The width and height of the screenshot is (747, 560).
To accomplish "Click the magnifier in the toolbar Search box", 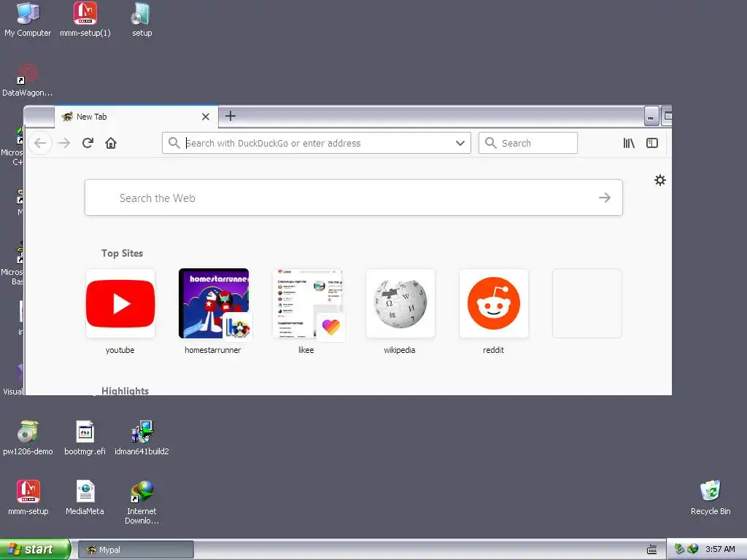I will (x=490, y=143).
